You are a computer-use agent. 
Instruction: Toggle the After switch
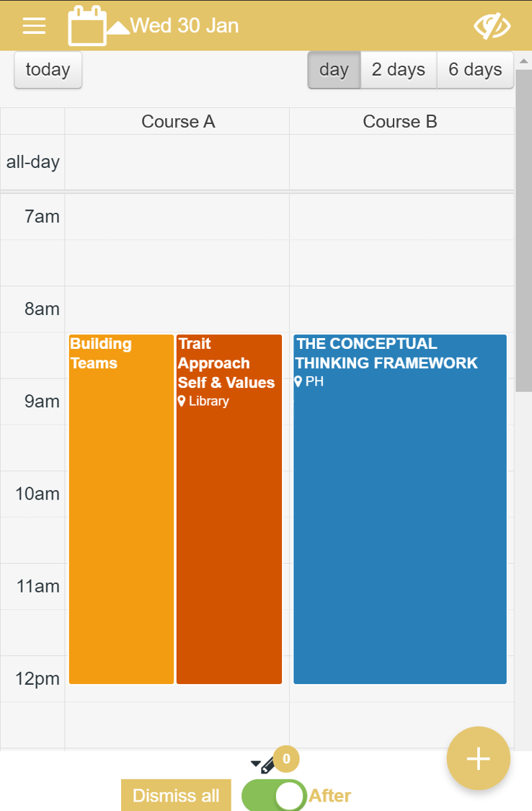point(274,795)
